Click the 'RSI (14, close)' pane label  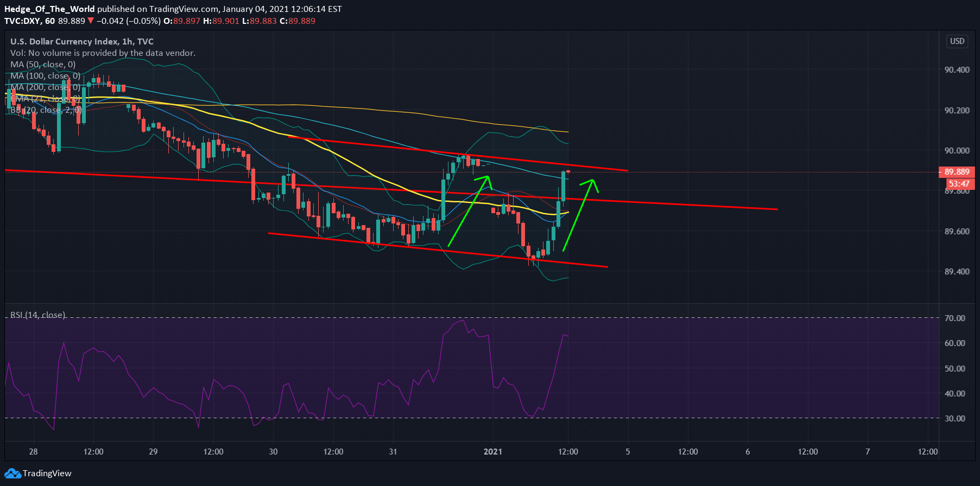click(38, 315)
